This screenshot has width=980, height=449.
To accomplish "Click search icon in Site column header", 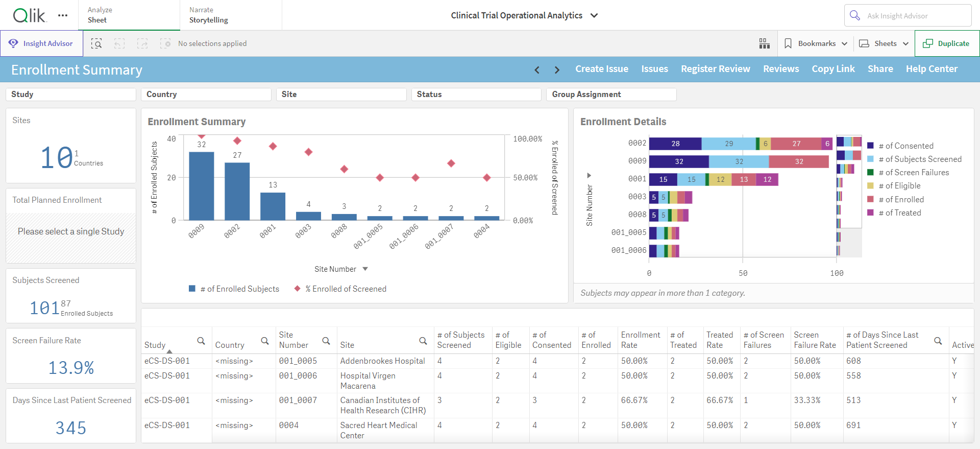I will [423, 341].
